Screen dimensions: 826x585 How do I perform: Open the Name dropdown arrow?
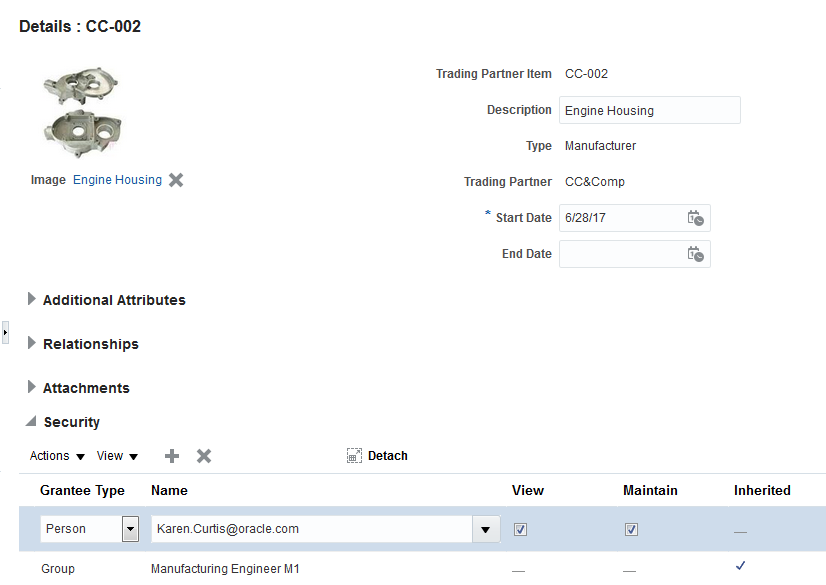coord(486,529)
